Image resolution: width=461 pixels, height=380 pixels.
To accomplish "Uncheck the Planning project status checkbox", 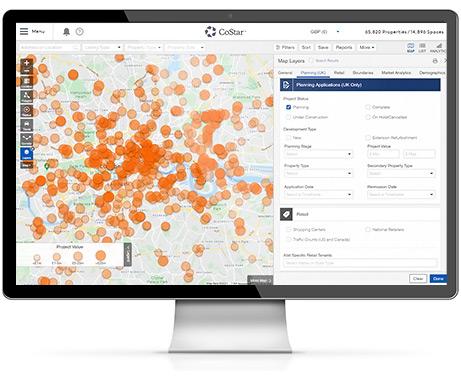I will pos(289,107).
